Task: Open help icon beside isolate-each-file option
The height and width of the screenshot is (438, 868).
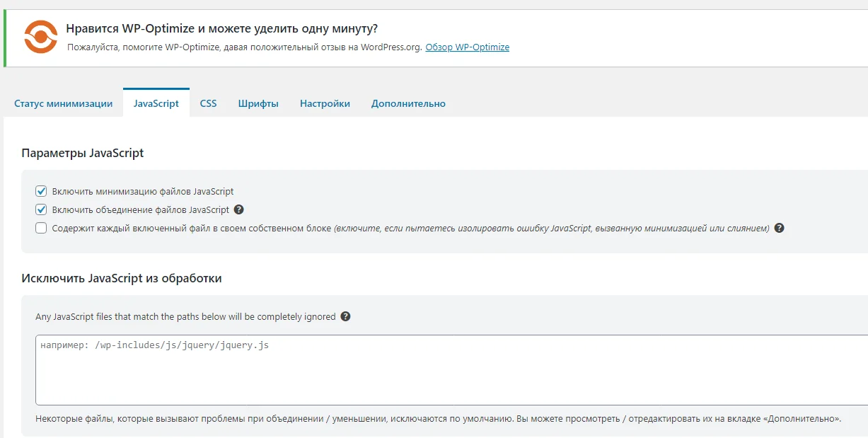Action: (x=780, y=229)
